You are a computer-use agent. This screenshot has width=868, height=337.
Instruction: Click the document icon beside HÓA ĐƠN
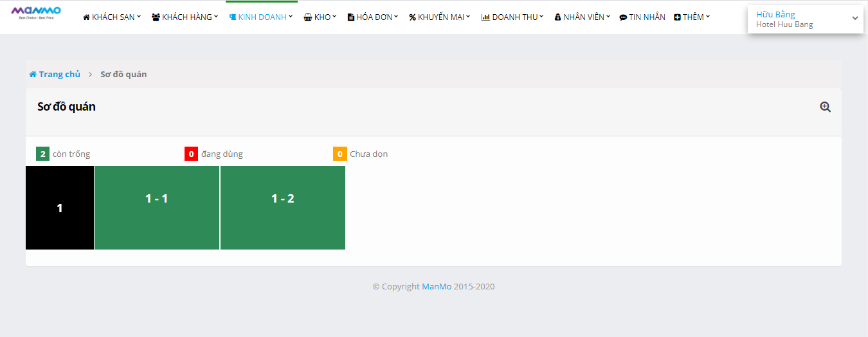(350, 17)
